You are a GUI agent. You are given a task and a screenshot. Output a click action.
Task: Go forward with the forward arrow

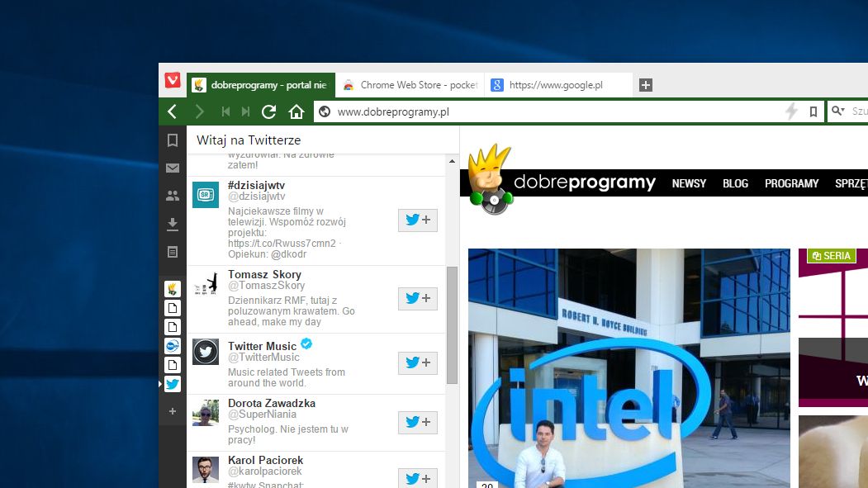[199, 111]
